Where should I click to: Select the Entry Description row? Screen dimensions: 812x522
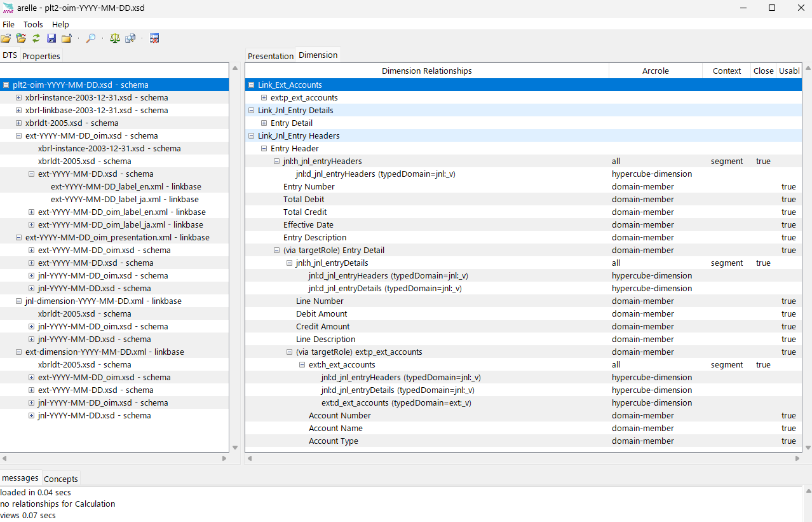523,237
